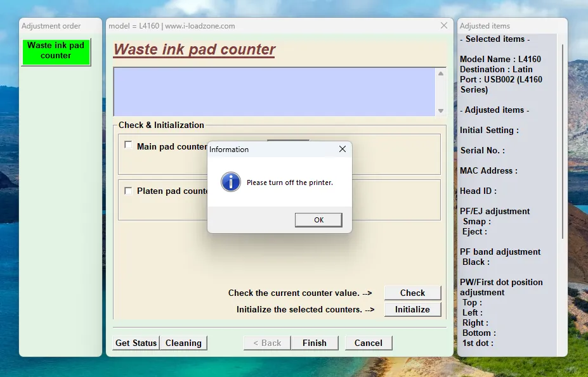This screenshot has height=377, width=588.
Task: Close the Information dialog with X
Action: point(343,149)
